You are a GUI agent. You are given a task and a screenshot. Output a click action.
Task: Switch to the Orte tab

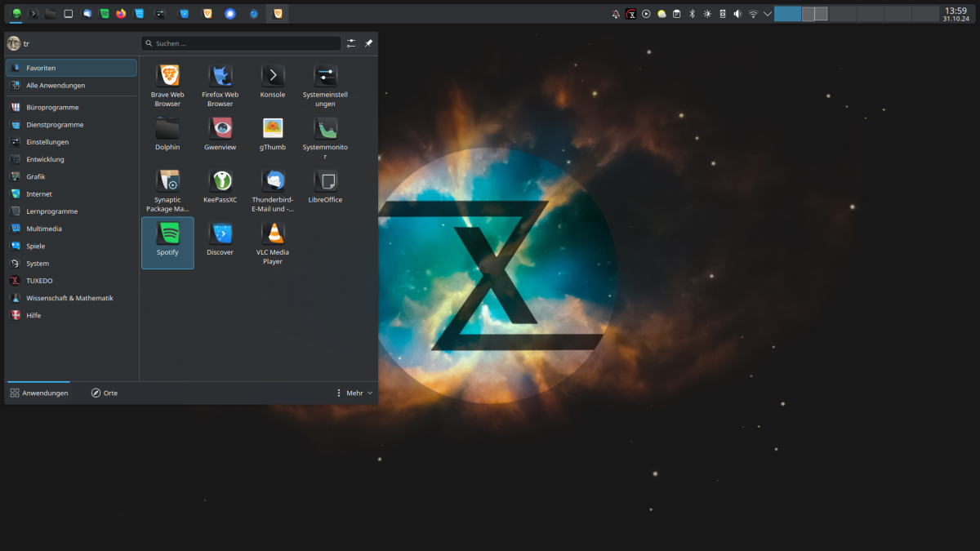(x=105, y=393)
